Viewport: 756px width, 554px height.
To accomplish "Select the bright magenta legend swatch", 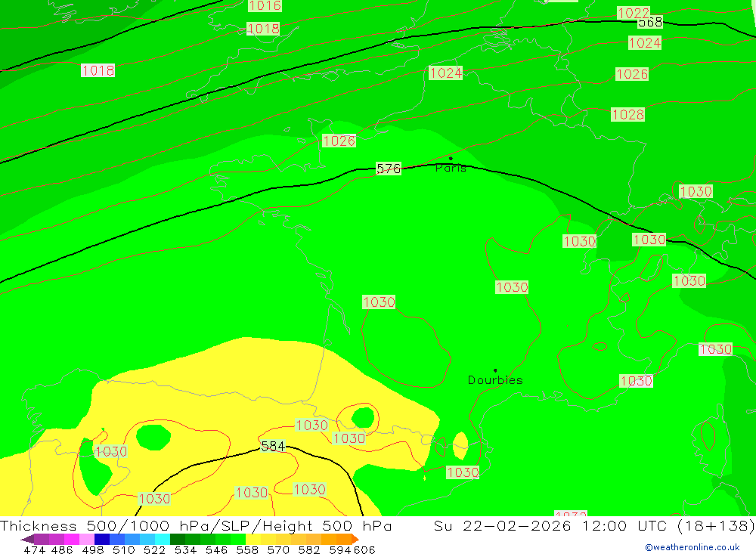I will point(71,539).
